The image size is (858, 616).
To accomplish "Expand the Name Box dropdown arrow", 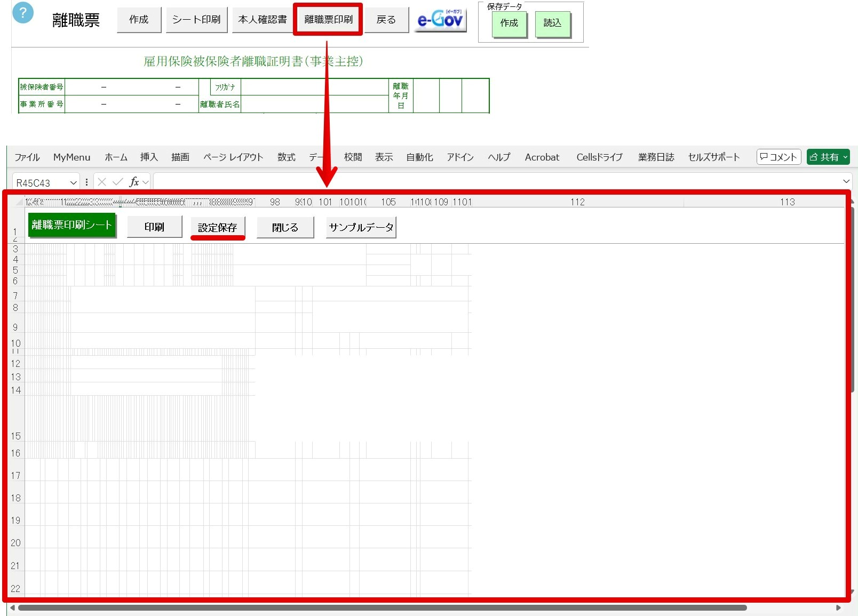I will tap(73, 182).
